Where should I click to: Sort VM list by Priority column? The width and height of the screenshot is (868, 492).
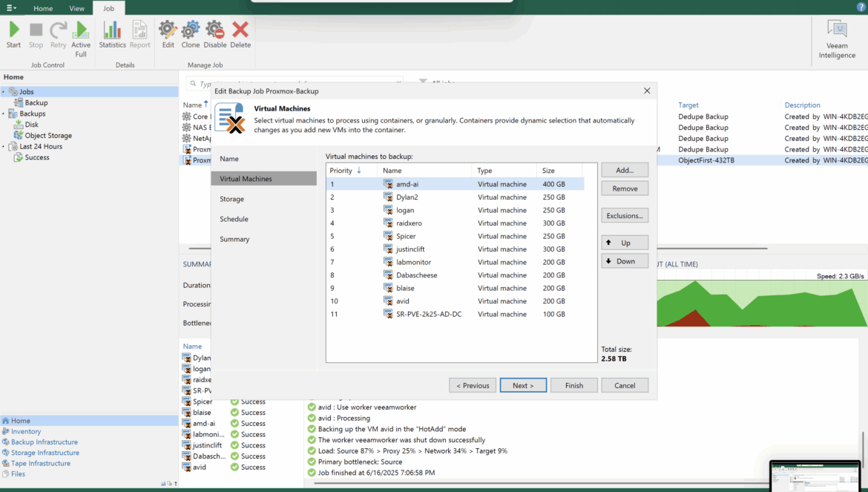(352, 171)
